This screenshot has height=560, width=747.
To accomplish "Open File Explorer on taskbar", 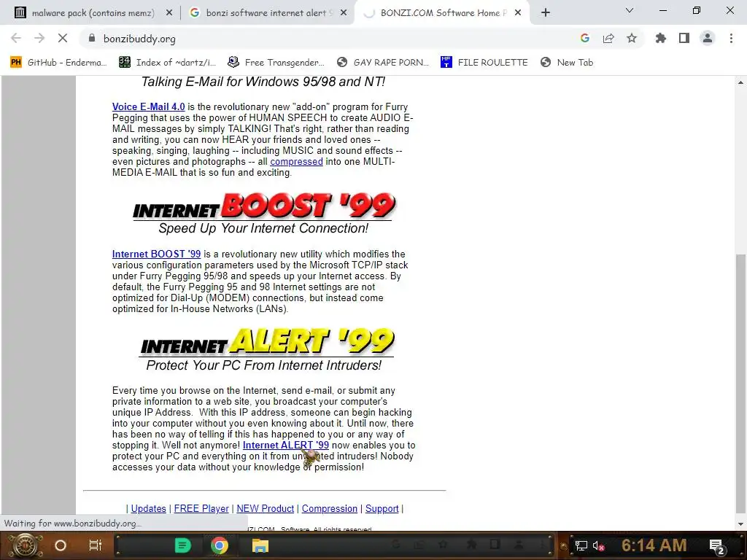I will [260, 545].
